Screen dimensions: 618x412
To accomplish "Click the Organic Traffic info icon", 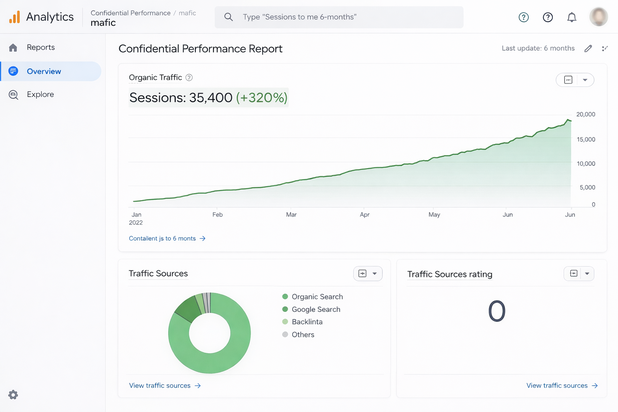I will pos(189,77).
